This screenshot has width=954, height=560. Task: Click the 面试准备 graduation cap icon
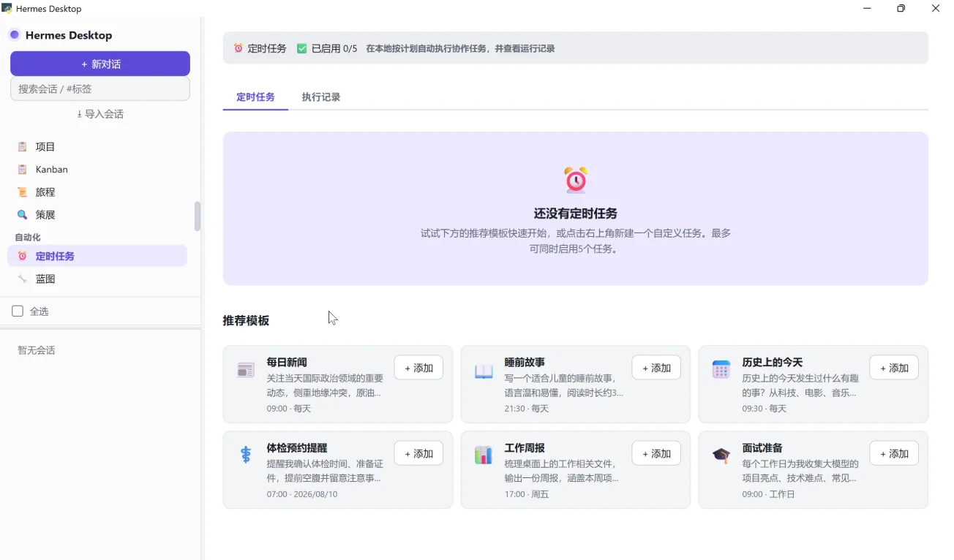click(x=721, y=455)
